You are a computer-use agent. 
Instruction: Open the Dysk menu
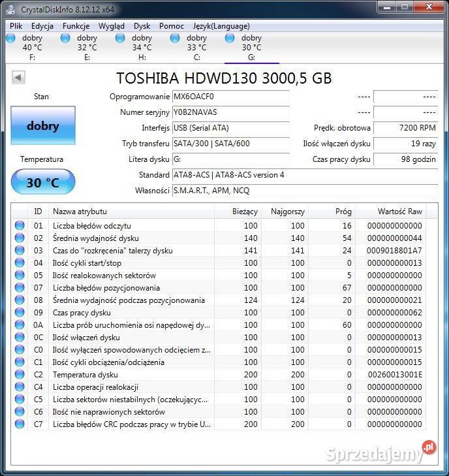pyautogui.click(x=142, y=26)
